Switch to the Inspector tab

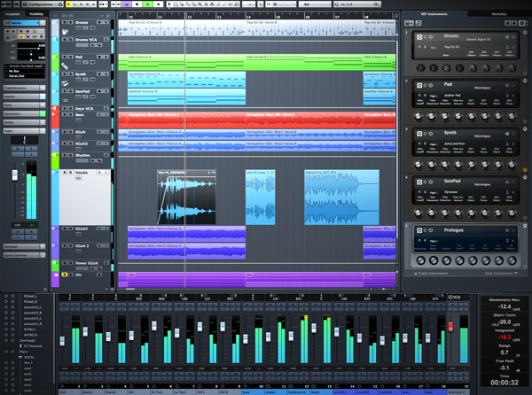click(x=12, y=14)
